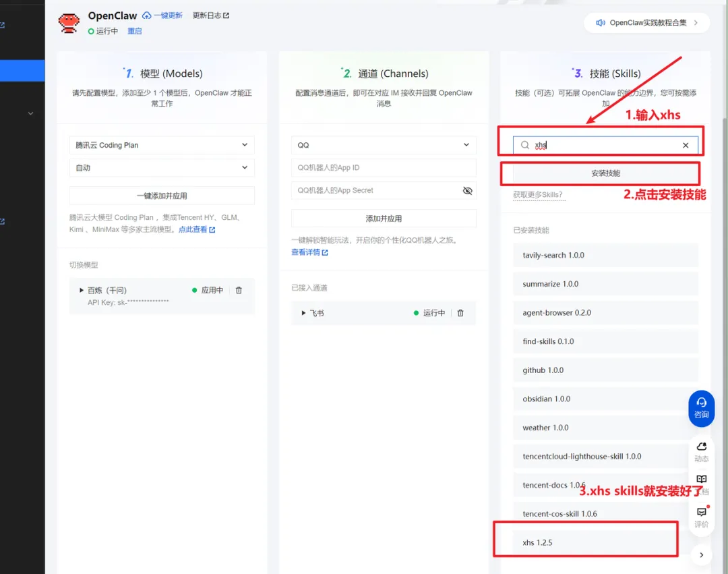
Task: Open the QQ channel dropdown
Action: coord(384,145)
